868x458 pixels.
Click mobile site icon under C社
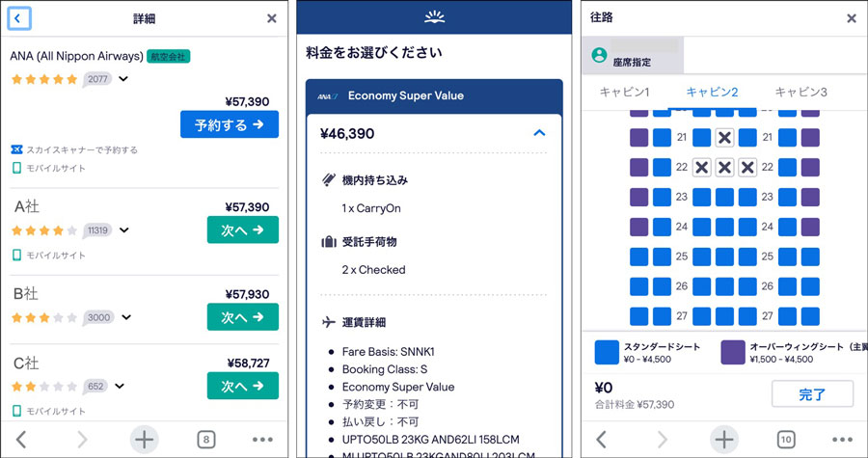(16, 411)
